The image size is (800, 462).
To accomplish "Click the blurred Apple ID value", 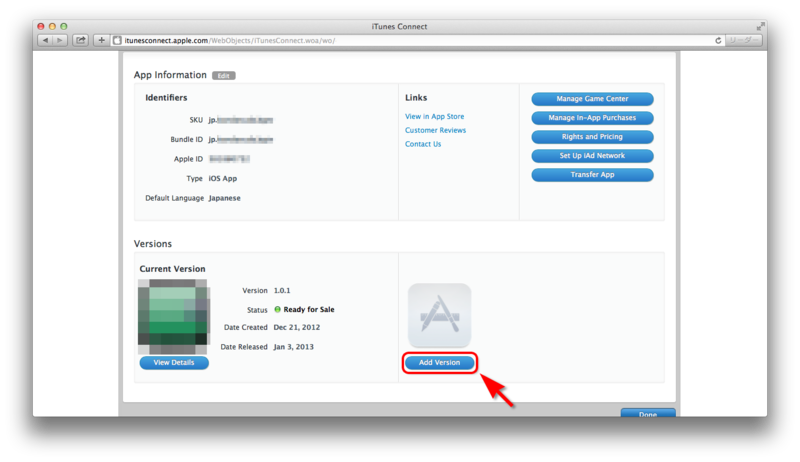I will tap(229, 159).
